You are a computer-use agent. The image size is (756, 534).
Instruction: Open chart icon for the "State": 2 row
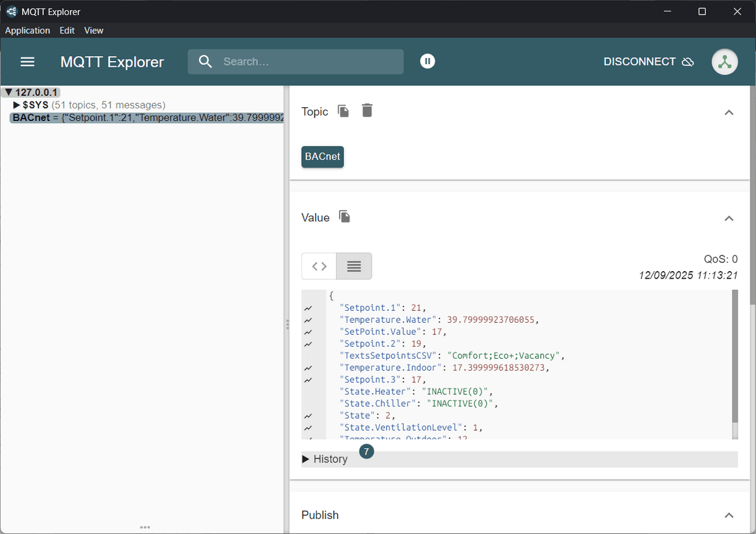pyautogui.click(x=308, y=416)
